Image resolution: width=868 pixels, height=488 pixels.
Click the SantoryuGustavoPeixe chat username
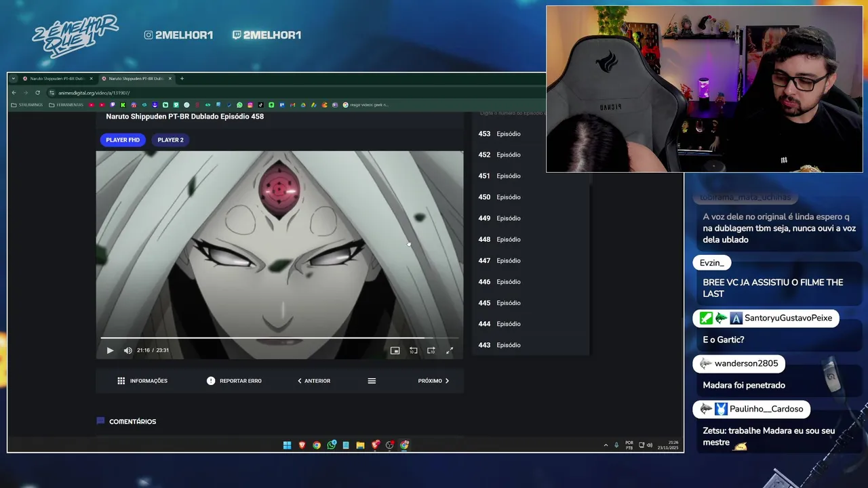788,318
